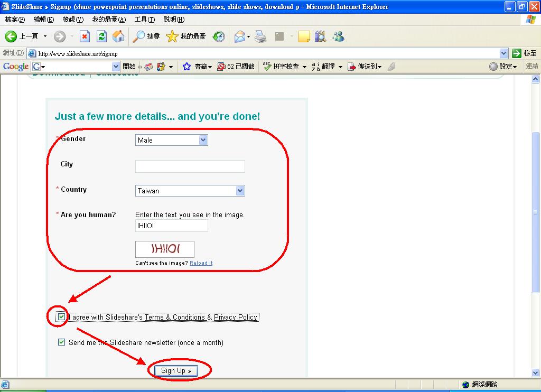
Task: Expand the Google search box dropdown arrow
Action: tap(116, 66)
